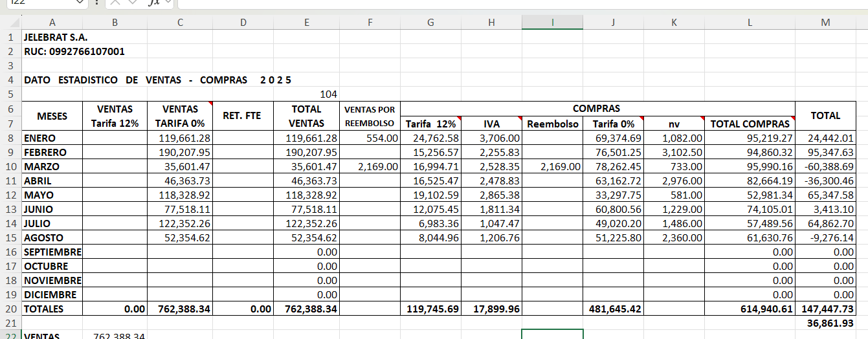Select column A header

(52, 23)
